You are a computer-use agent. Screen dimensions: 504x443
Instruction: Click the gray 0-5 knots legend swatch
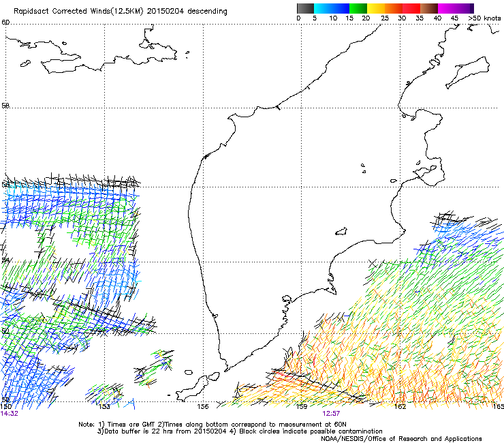click(305, 8)
